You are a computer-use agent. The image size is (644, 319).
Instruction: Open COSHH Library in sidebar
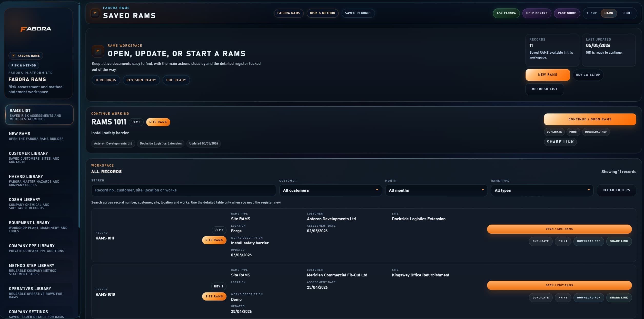(x=39, y=204)
